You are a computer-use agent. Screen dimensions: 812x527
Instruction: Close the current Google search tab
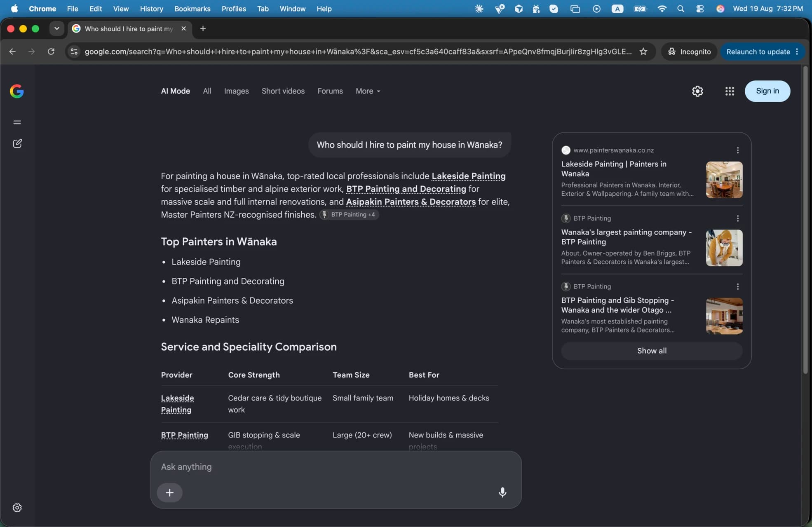click(183, 28)
